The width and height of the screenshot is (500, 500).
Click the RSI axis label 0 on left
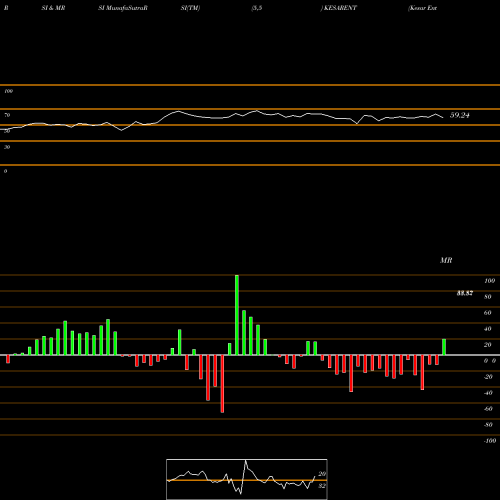[5, 171]
